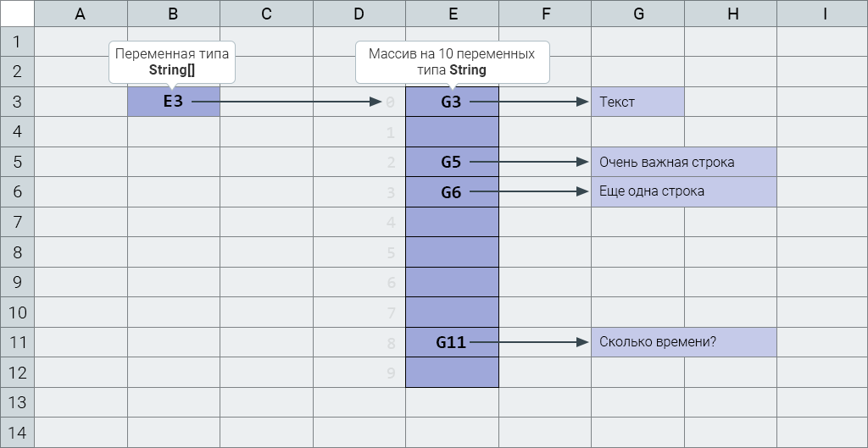Select row 3 header
The image size is (868, 448).
(x=17, y=102)
